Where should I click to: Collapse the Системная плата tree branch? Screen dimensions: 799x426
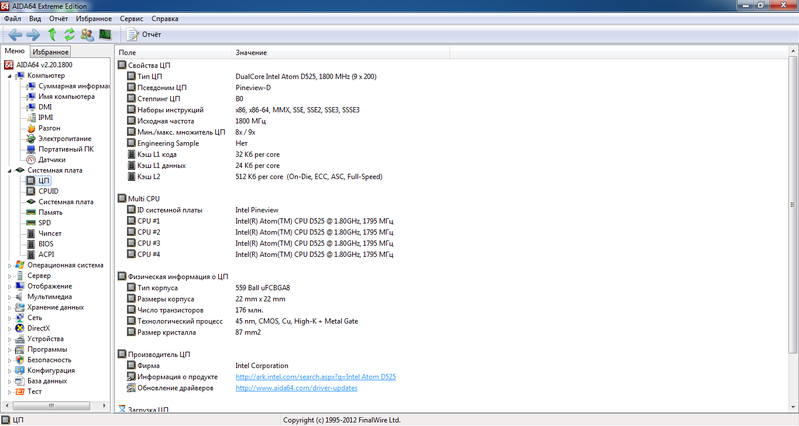point(10,170)
